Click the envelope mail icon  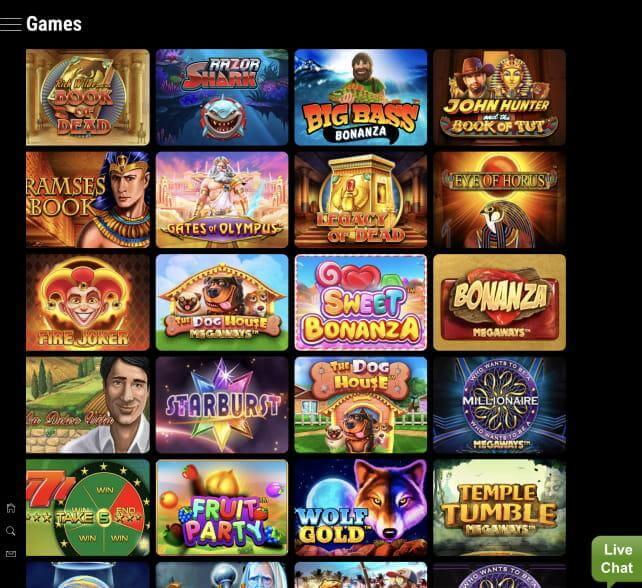(x=11, y=554)
